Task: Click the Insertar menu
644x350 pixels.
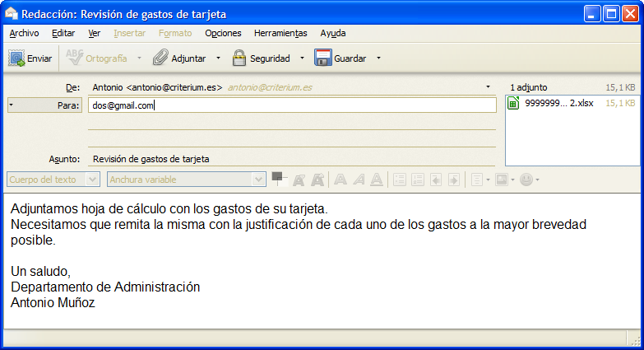Action: [x=129, y=33]
